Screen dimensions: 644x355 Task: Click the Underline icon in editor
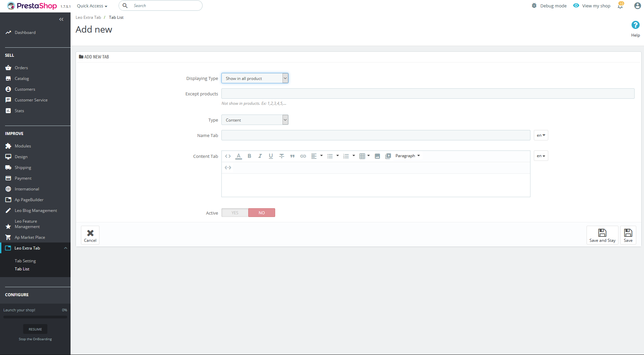click(271, 156)
